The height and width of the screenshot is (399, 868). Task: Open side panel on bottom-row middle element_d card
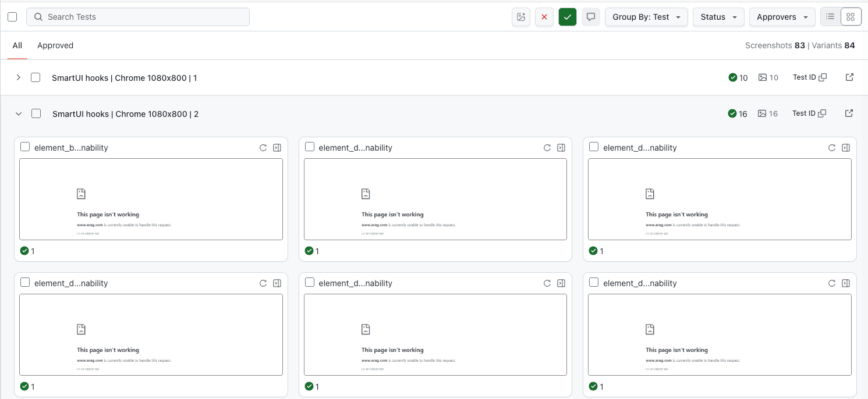click(561, 283)
